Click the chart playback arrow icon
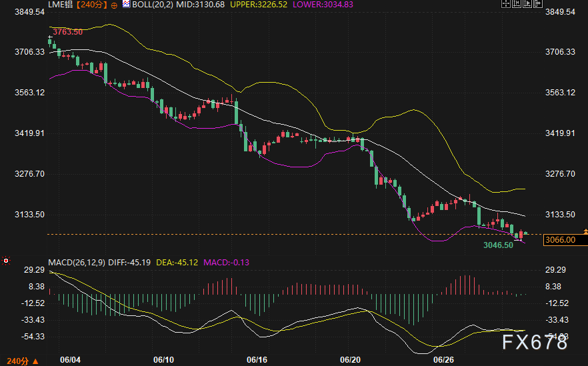Screen dimensions: 588x366 click(527, 4)
